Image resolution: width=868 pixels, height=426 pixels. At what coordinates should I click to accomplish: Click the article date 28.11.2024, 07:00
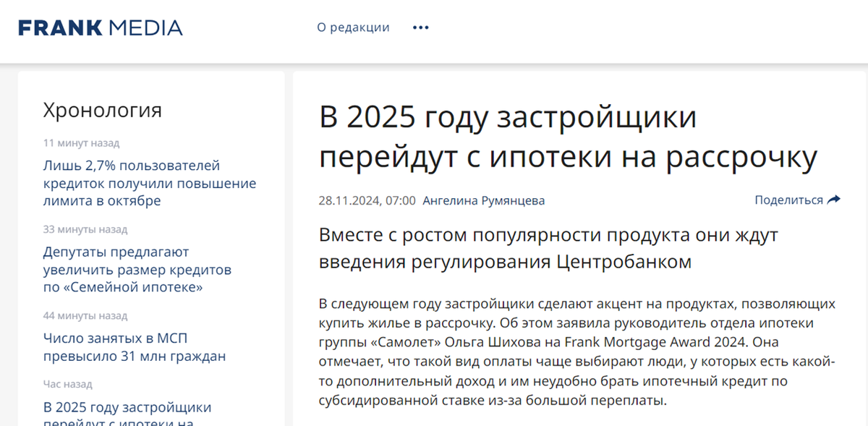(x=367, y=200)
